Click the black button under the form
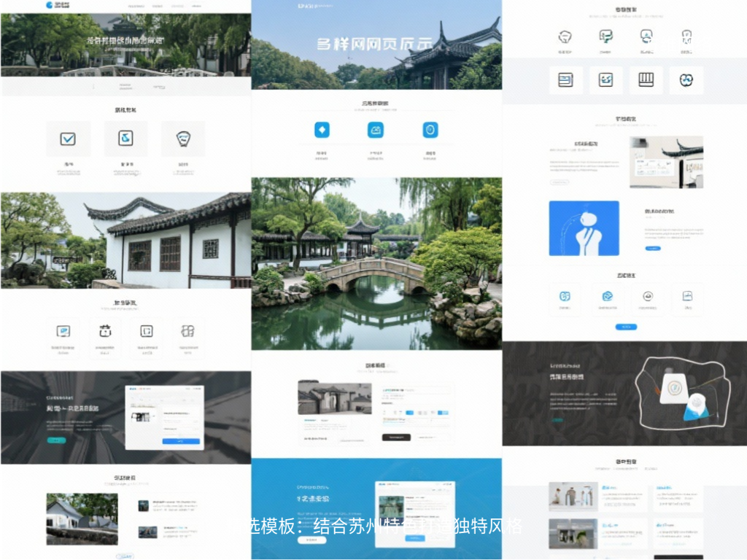747x560 pixels. [396, 437]
